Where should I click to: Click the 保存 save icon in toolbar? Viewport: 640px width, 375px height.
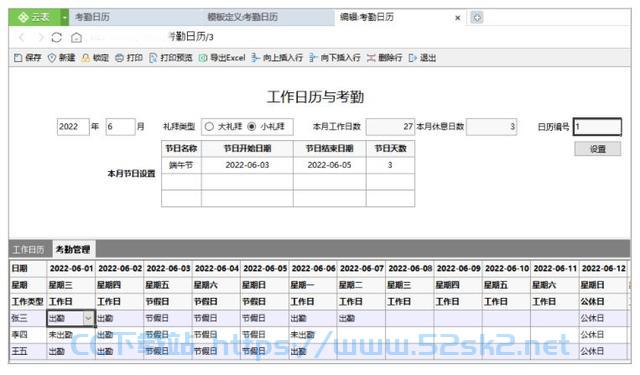point(18,58)
